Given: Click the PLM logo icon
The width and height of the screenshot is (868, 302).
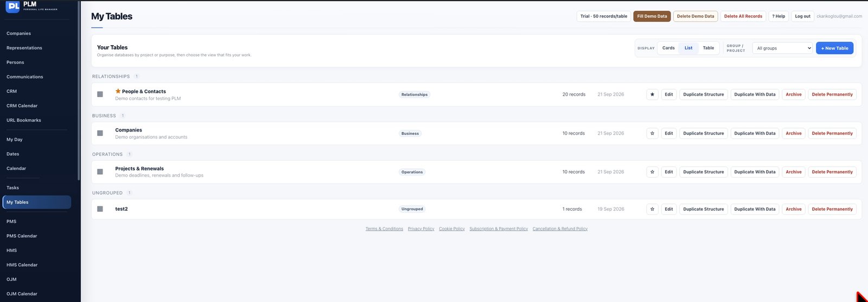Looking at the screenshot, I should (12, 7).
